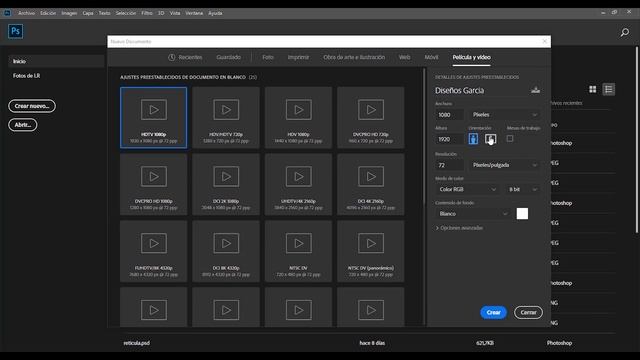Open the Ayuda menu
The image size is (640, 360).
215,13
